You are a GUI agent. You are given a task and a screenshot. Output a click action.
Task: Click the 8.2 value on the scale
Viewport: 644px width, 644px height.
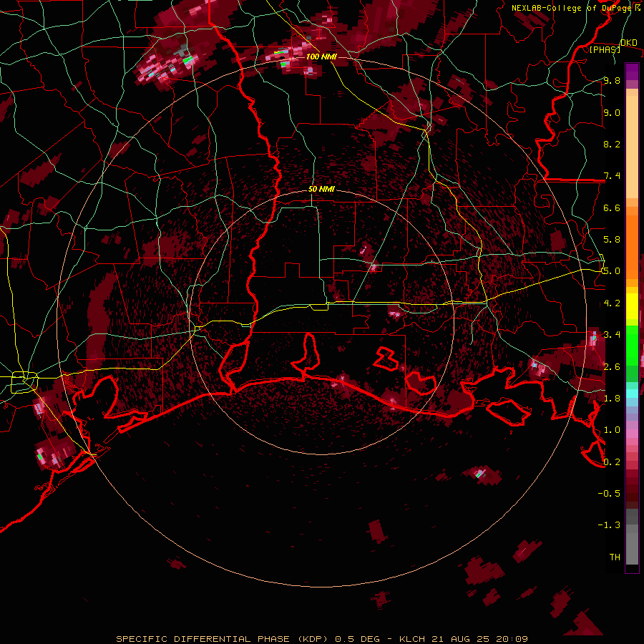(x=612, y=144)
